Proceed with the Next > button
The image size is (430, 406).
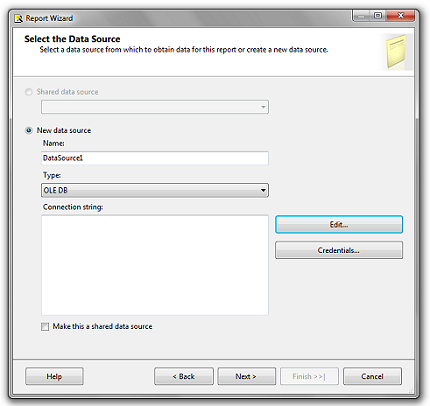(x=246, y=376)
